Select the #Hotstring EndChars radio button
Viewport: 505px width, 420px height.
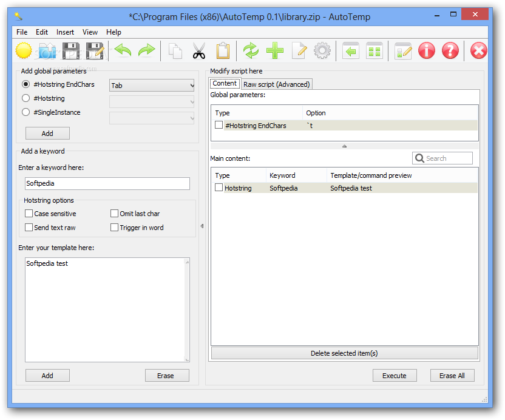25,84
